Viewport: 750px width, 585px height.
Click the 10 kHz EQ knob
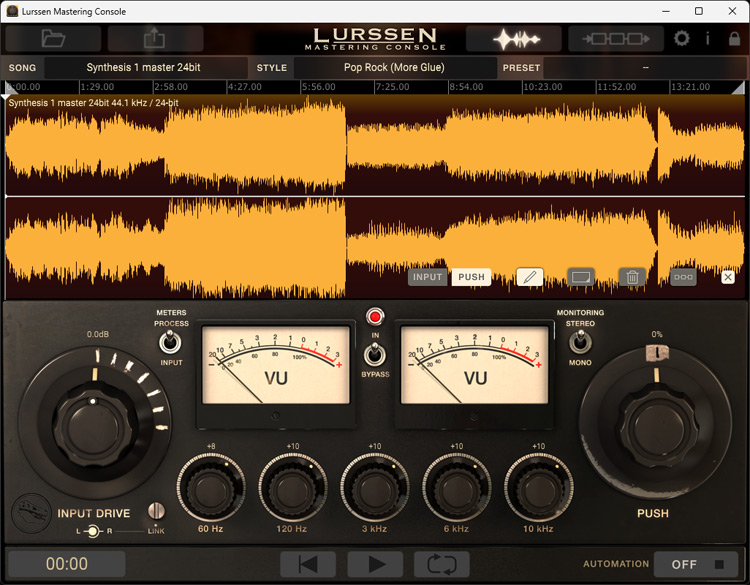pos(539,488)
